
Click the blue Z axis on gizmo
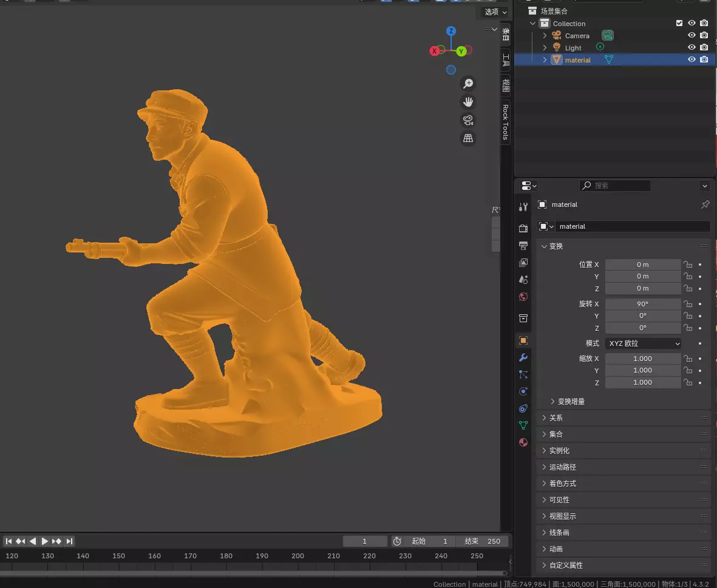click(x=451, y=31)
